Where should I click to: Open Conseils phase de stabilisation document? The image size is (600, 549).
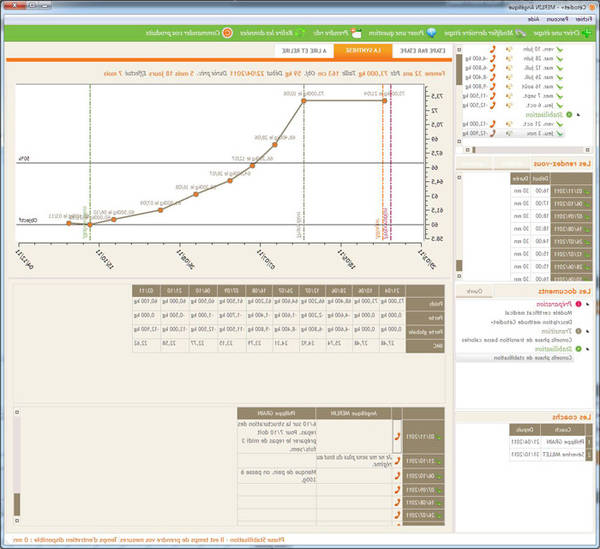(x=533, y=358)
